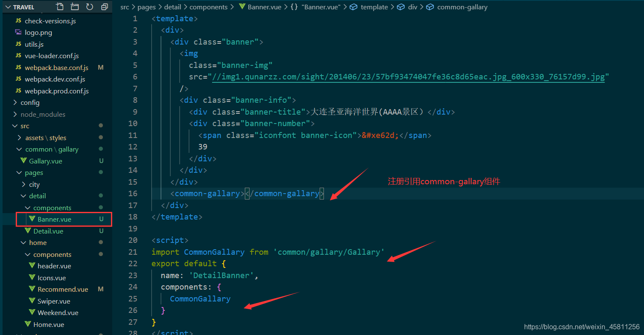The width and height of the screenshot is (644, 335).
Task: Click the New File icon in explorer header
Action: click(60, 7)
